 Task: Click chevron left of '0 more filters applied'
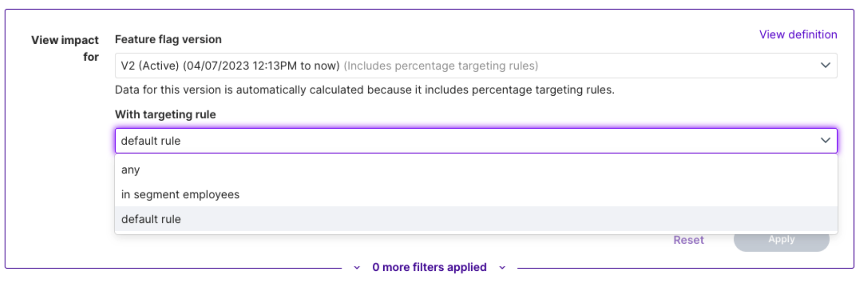tap(357, 268)
